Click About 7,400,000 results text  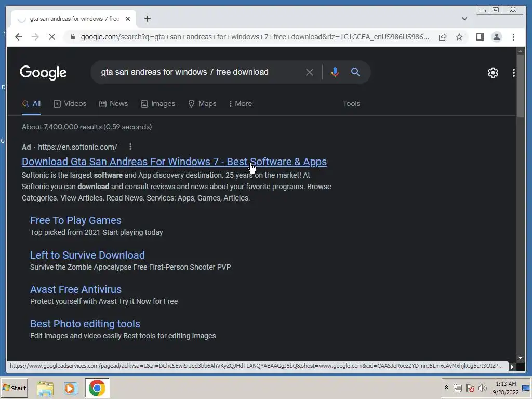coord(87,127)
